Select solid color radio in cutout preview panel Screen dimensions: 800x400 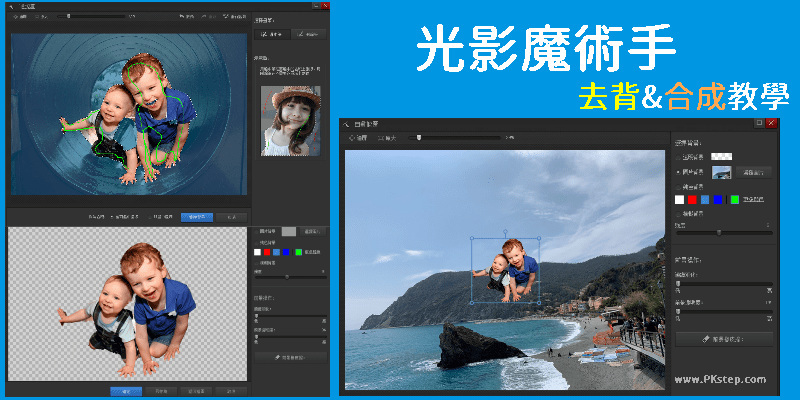click(x=257, y=242)
